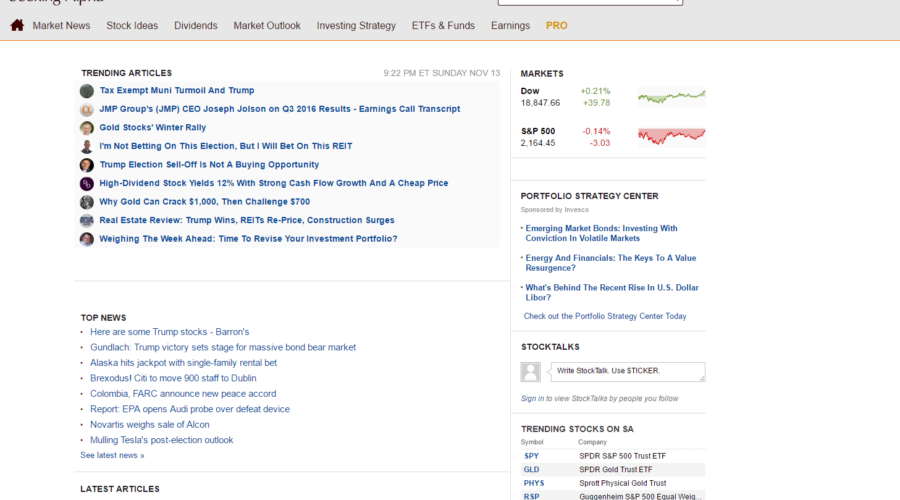Viewport: 900px width, 500px height.
Task: Open the Market News menu
Action: tap(61, 26)
